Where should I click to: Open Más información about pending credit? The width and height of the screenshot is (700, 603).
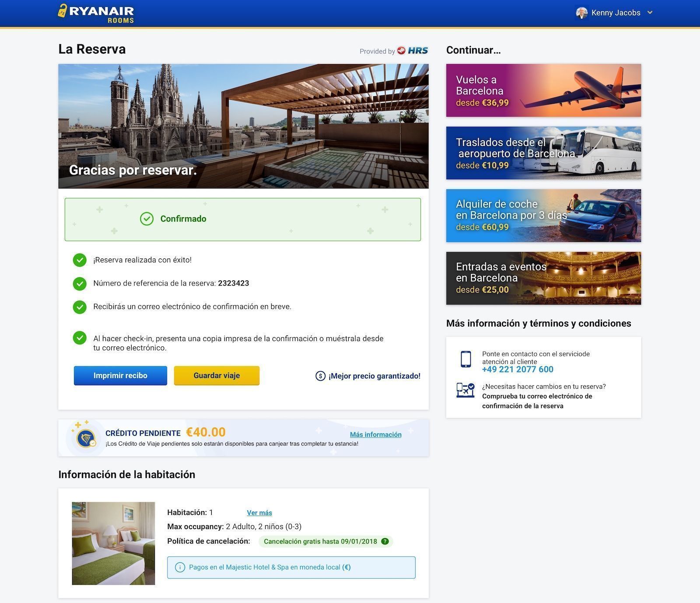pyautogui.click(x=376, y=435)
